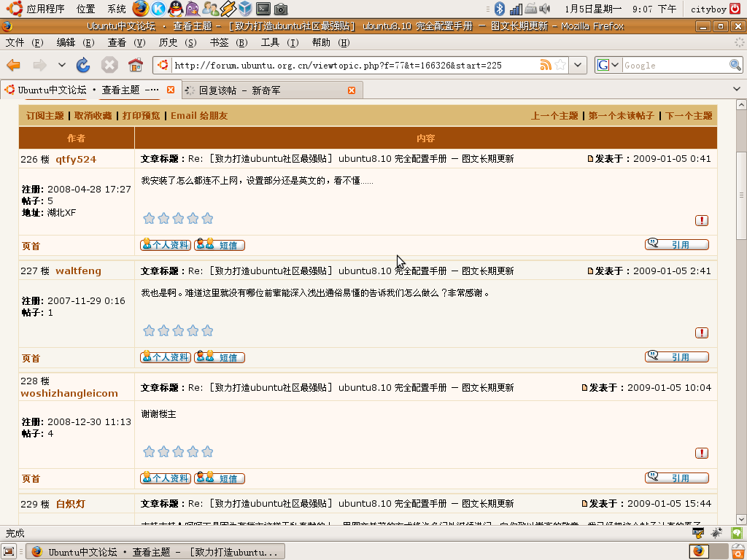Open the blue K music player launcher
The height and width of the screenshot is (560, 747).
click(158, 9)
